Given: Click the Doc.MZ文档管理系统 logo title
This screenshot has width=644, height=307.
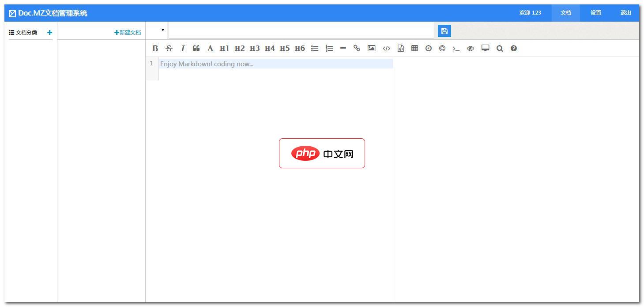Looking at the screenshot, I should point(48,13).
